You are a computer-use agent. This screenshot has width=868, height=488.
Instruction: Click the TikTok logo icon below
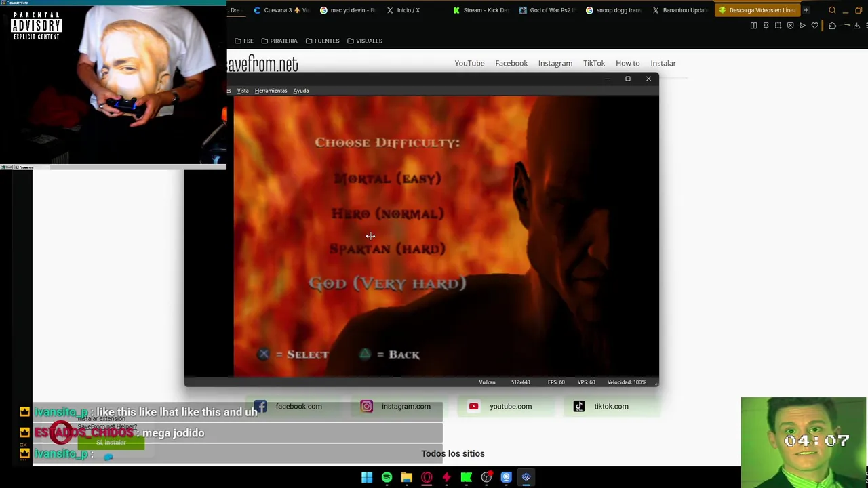pyautogui.click(x=578, y=407)
